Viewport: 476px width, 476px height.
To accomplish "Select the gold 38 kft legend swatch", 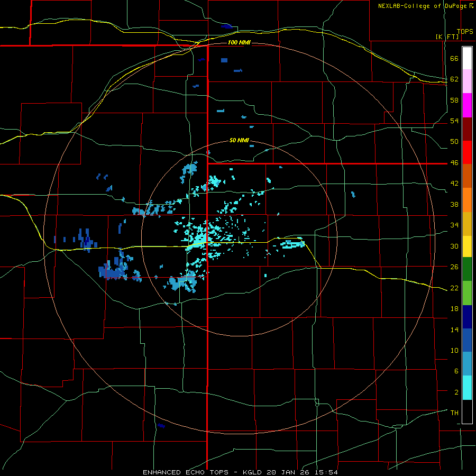I will 467,224.
